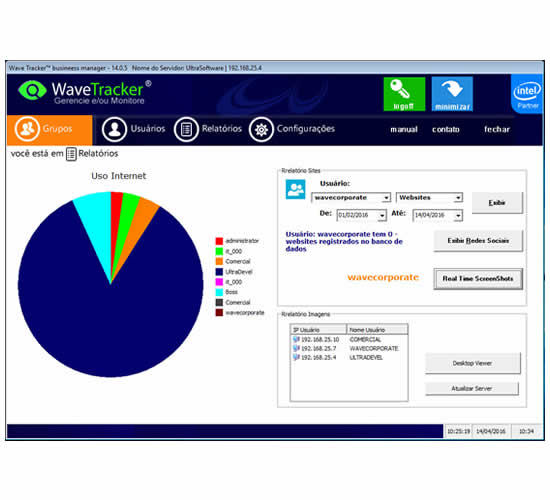The width and height of the screenshot is (550, 500).
Task: Click fechar to close the app
Action: pyautogui.click(x=497, y=129)
